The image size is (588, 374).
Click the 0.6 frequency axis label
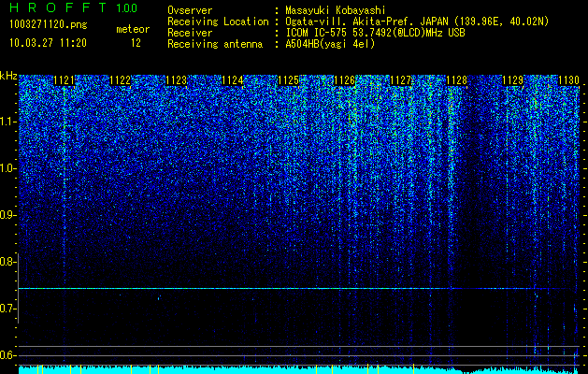pyautogui.click(x=7, y=355)
